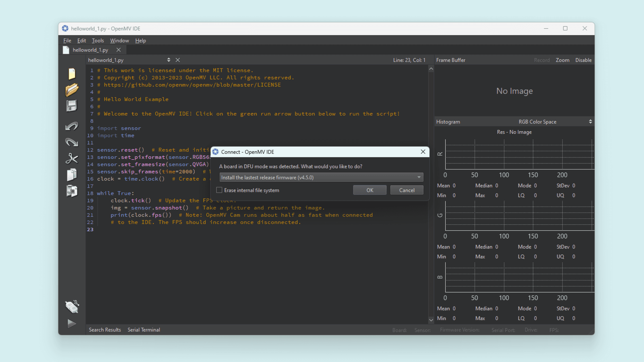Activate Zoom in the Frame Buffer

point(562,60)
